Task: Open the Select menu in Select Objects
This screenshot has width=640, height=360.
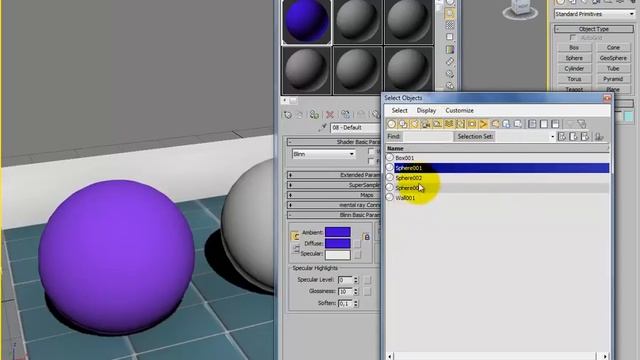Action: pyautogui.click(x=399, y=111)
